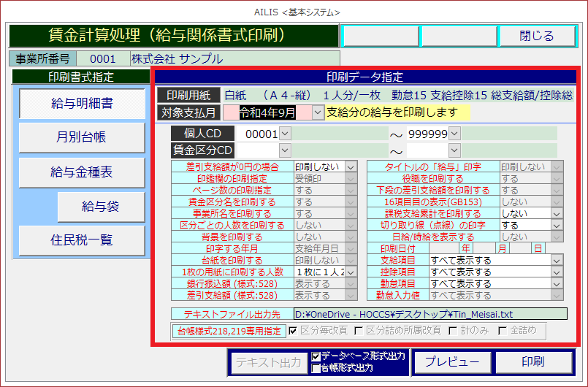Enable データベース形式出力 checkbox
Screen dimensions: 588x387
(x=316, y=356)
